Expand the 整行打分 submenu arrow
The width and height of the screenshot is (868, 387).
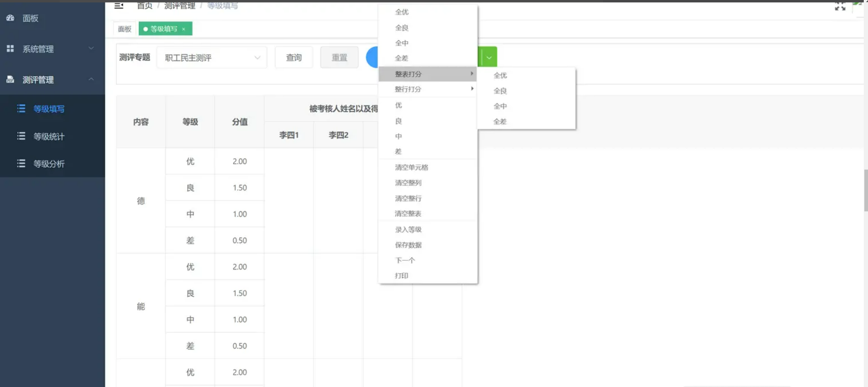coord(472,89)
